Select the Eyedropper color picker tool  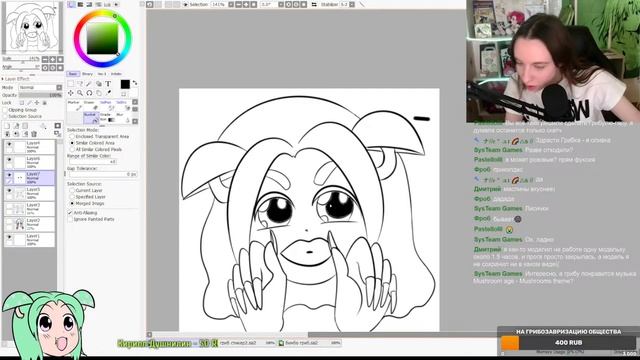pos(108,93)
